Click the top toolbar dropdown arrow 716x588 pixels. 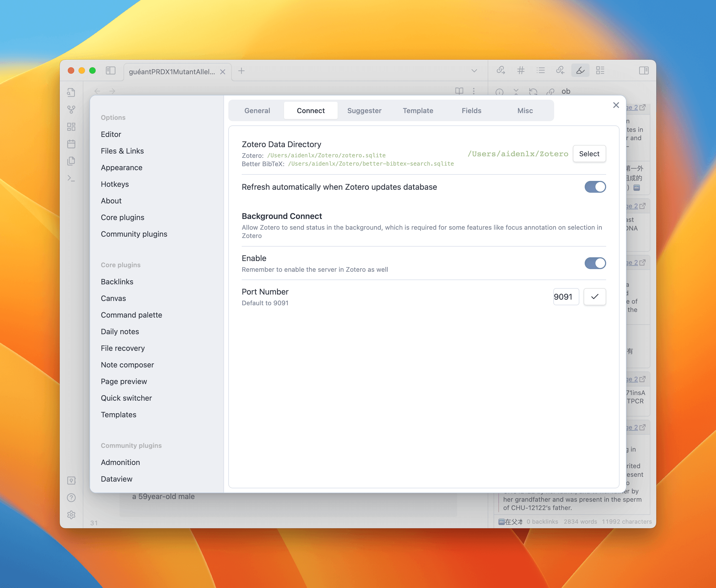click(x=474, y=71)
